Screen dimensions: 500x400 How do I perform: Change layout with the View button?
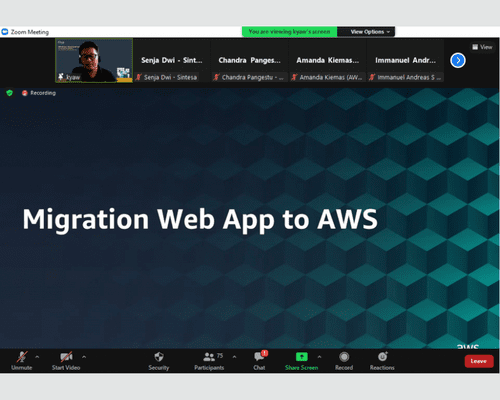pos(482,47)
